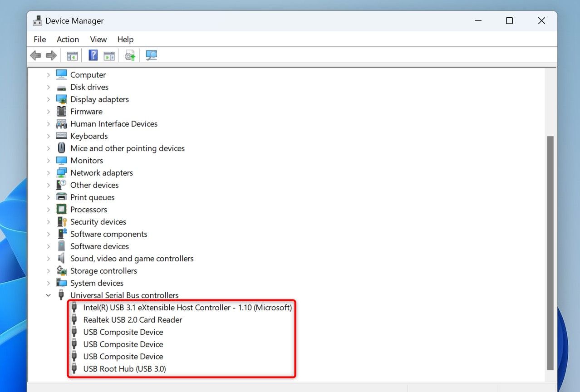The image size is (580, 392).
Task: Select Realtek USB 2.0 Card Reader
Action: tap(133, 320)
